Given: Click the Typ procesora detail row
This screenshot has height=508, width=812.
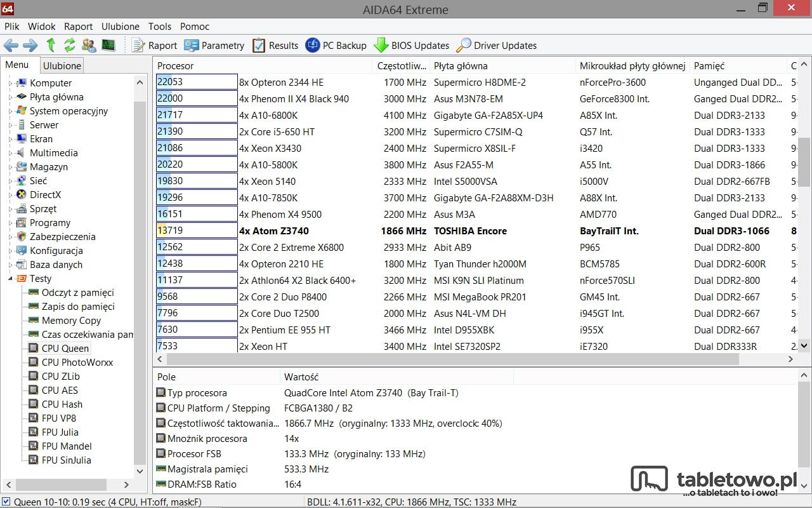Looking at the screenshot, I should tap(476, 393).
